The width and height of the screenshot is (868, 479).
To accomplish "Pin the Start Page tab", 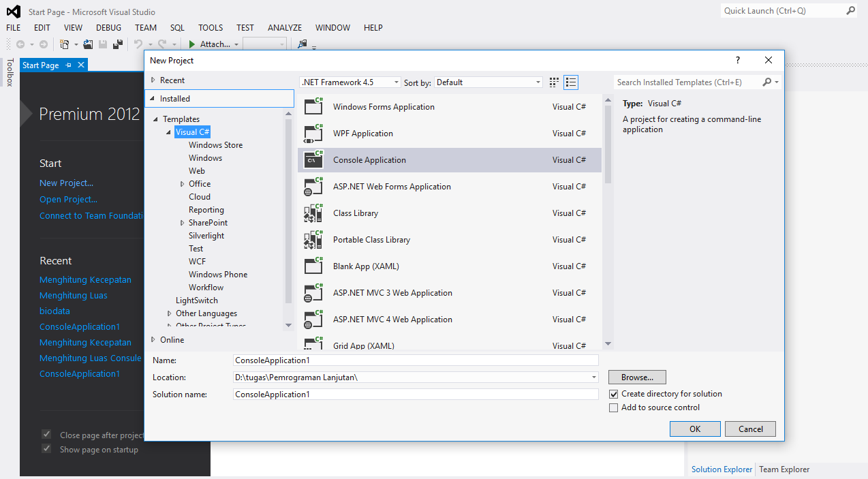I will tap(68, 65).
